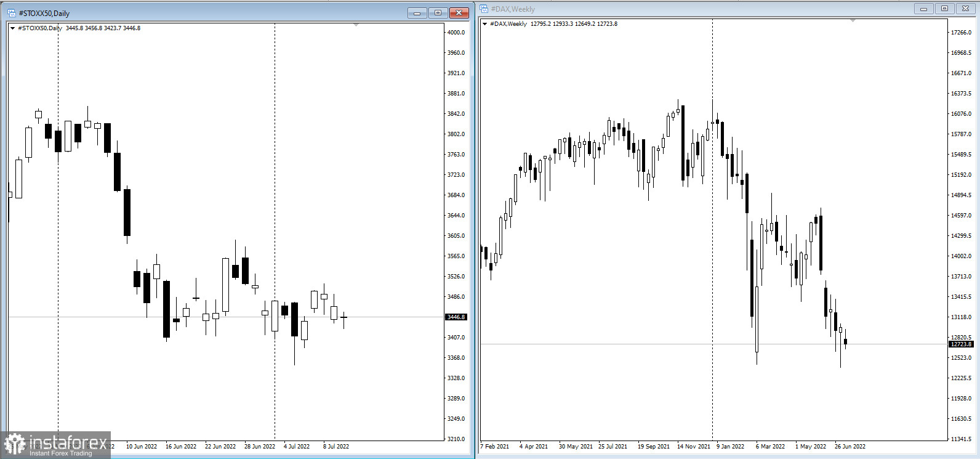Click the 30 May 2021 date label
This screenshot has height=459, width=980.
click(576, 447)
